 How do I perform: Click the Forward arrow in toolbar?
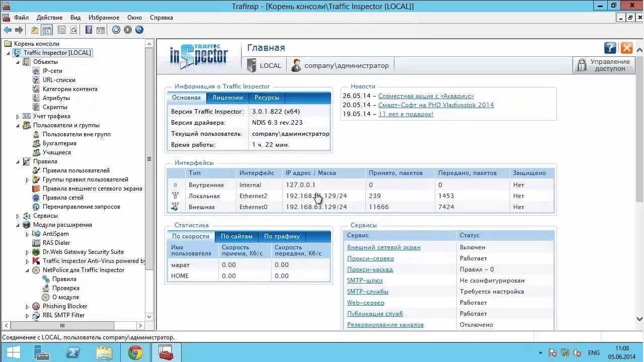tap(19, 30)
